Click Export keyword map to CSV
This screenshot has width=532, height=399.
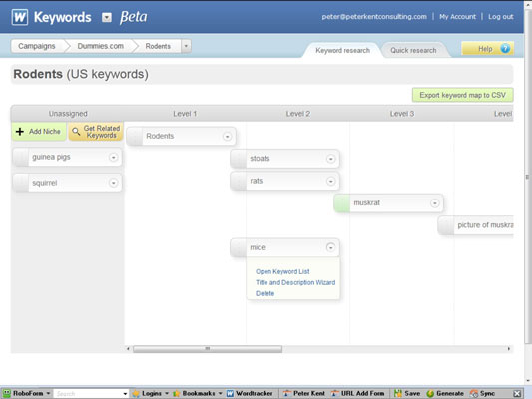click(x=463, y=95)
